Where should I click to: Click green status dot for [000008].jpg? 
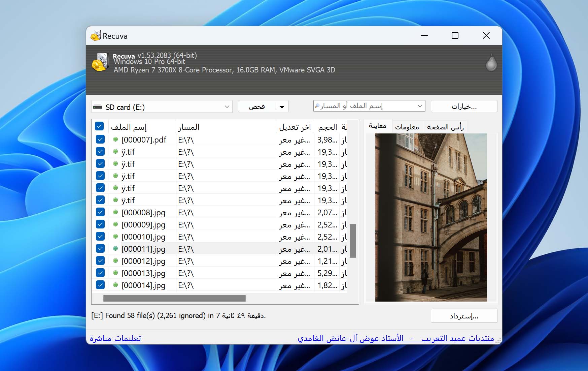tap(115, 212)
